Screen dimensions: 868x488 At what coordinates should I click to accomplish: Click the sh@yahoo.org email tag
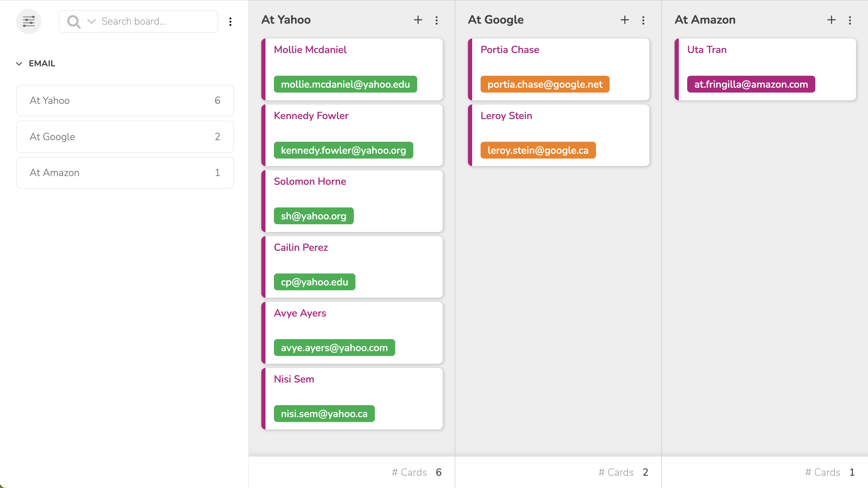click(x=314, y=216)
